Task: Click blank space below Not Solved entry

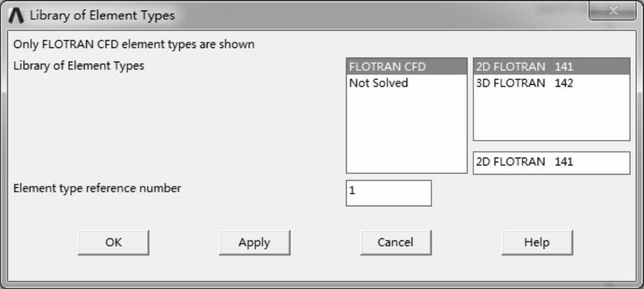Action: point(406,131)
